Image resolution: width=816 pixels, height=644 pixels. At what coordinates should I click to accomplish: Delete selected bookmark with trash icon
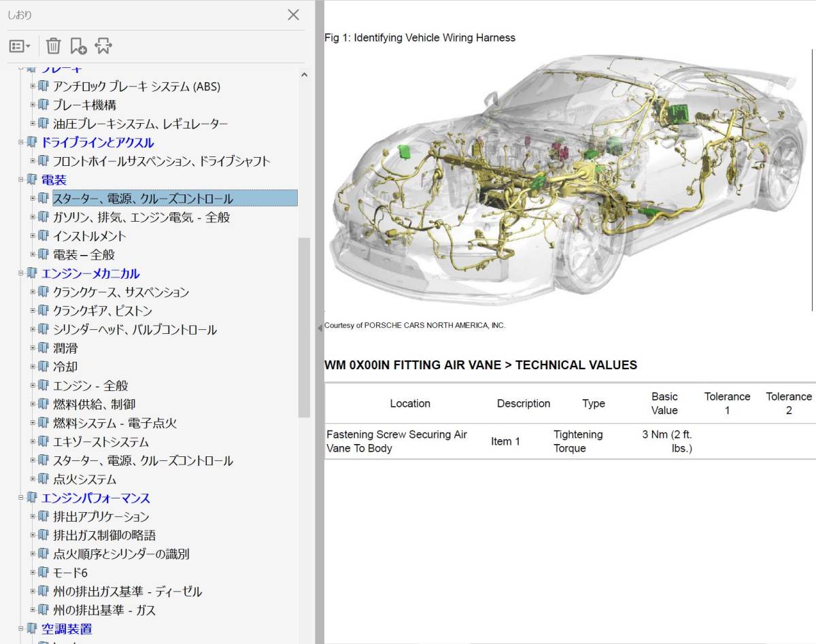click(53, 46)
